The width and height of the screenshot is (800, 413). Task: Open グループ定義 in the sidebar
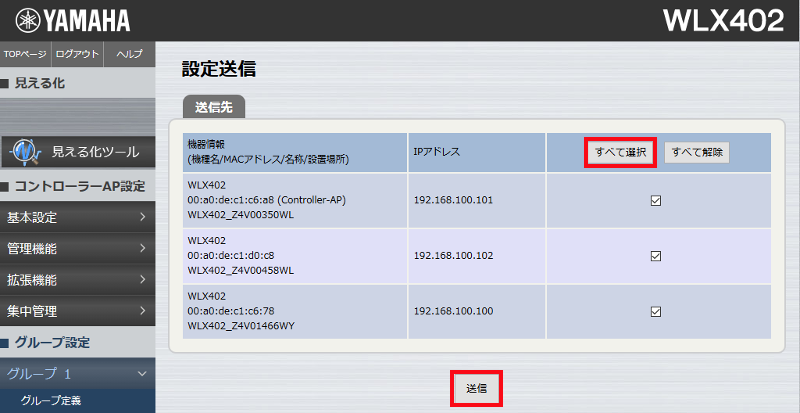point(50,402)
